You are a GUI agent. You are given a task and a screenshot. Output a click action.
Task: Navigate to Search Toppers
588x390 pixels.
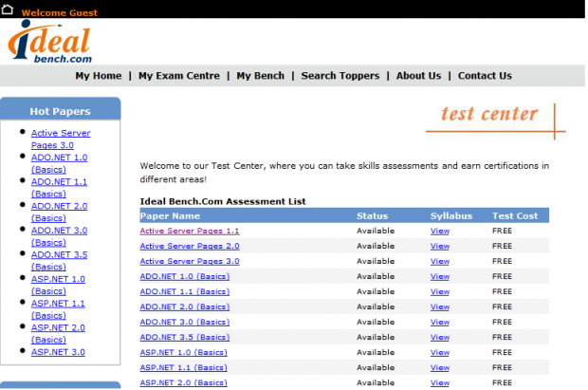click(340, 76)
